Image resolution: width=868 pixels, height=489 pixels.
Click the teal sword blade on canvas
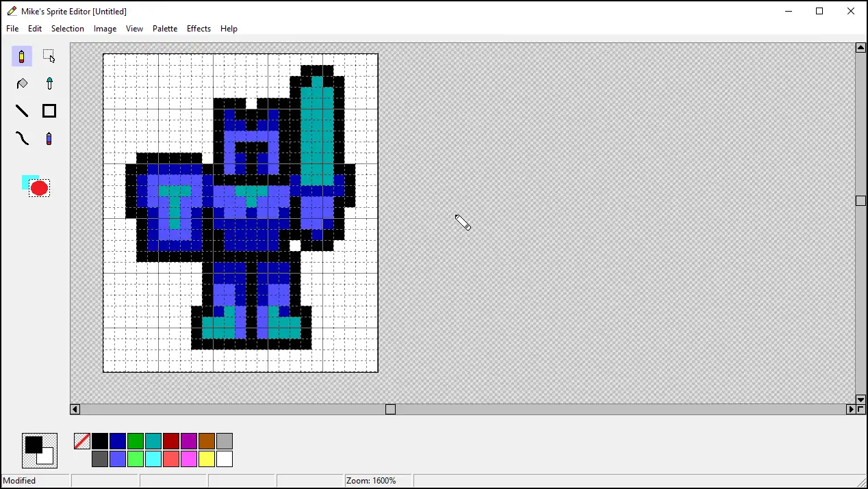pyautogui.click(x=317, y=131)
